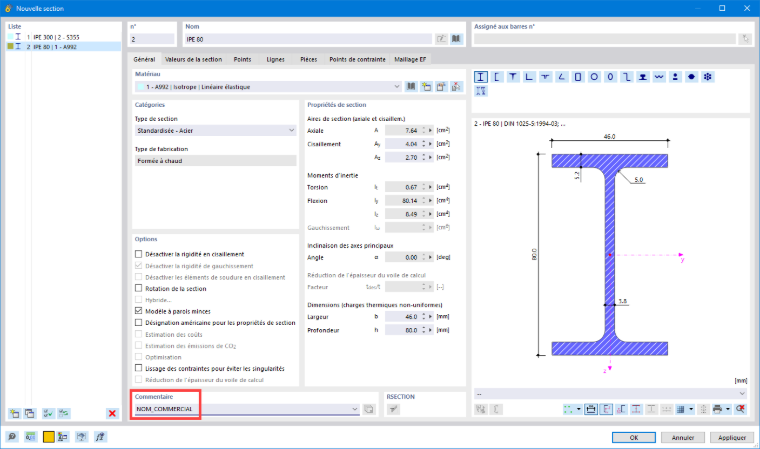Adjust Flexion Iy value stepper
Image resolution: width=760 pixels, height=449 pixels.
click(x=424, y=201)
